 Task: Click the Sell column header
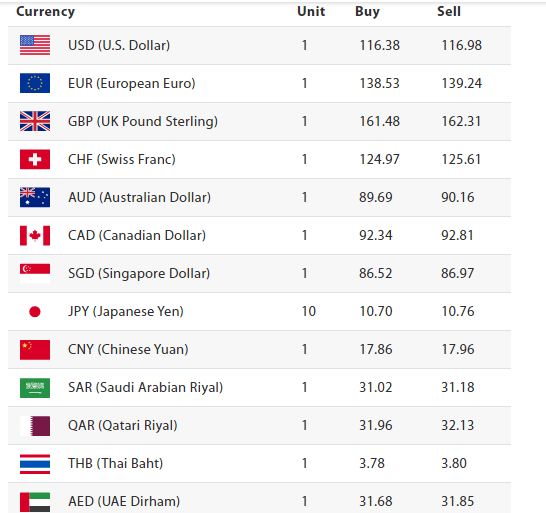click(449, 11)
